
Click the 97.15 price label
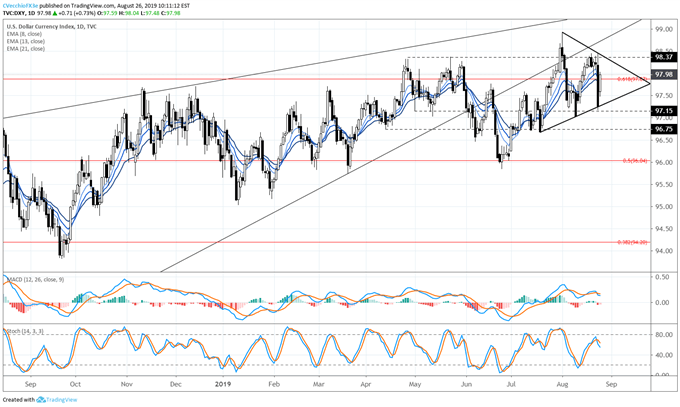pyautogui.click(x=664, y=111)
